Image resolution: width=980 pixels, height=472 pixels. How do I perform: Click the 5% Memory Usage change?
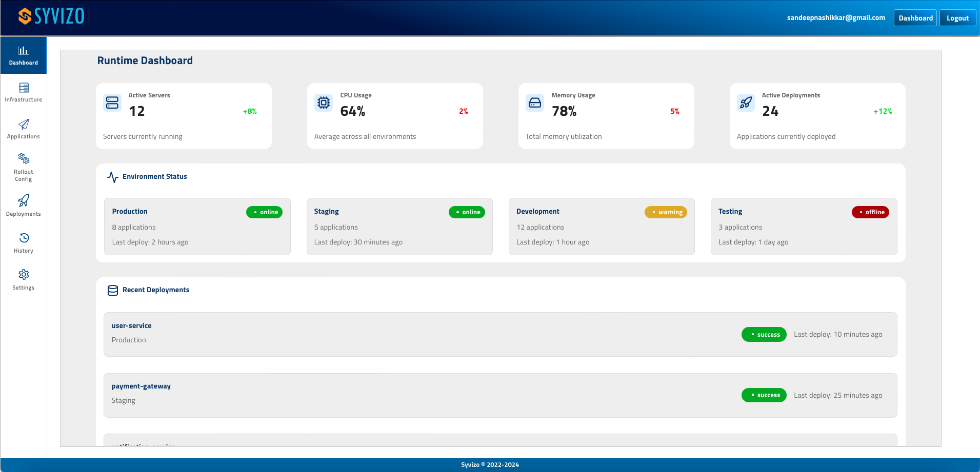pos(675,111)
